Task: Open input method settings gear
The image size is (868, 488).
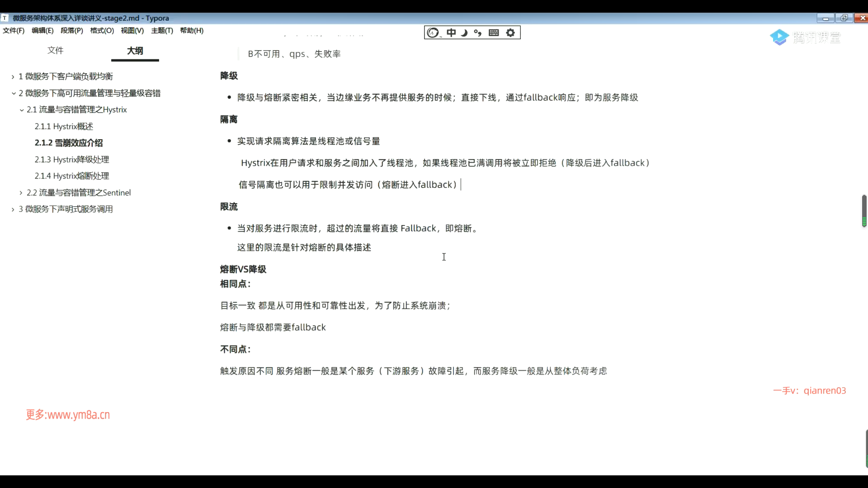Action: click(510, 33)
